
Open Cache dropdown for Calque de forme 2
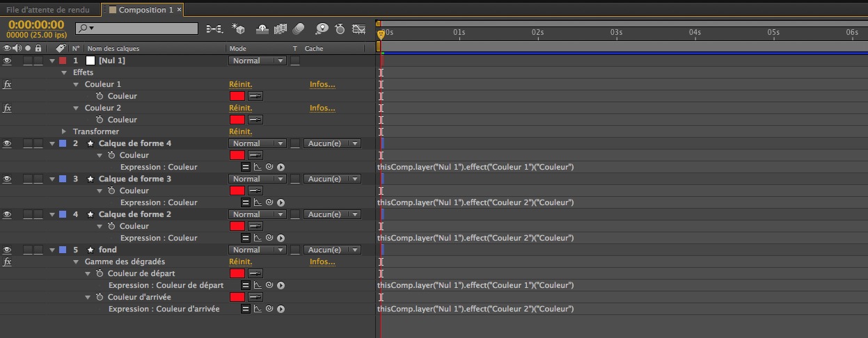click(333, 214)
